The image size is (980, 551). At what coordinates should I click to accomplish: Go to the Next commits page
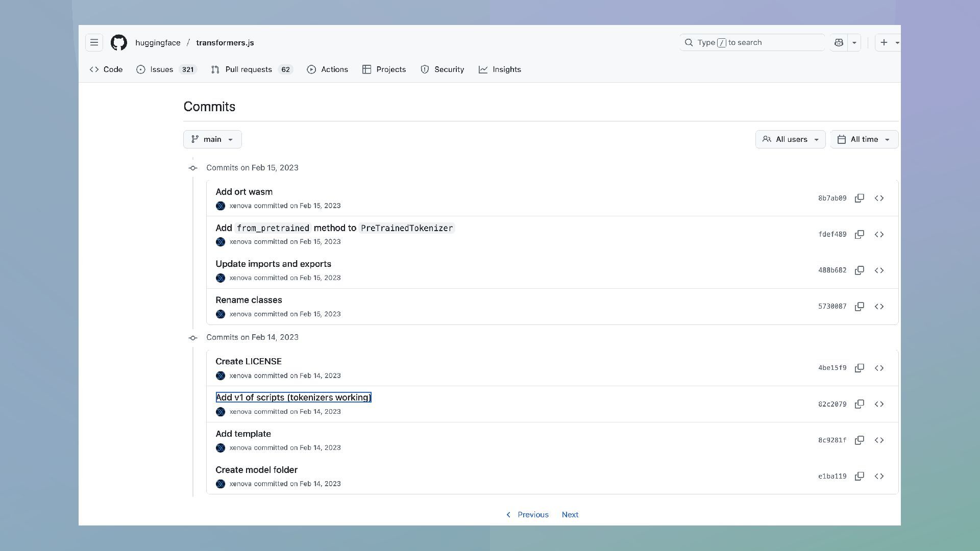[x=570, y=515]
